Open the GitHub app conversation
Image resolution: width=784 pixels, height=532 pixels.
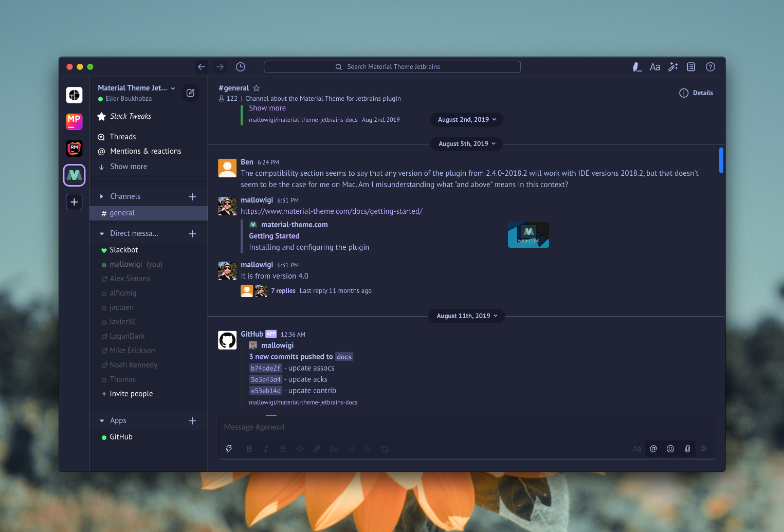(121, 437)
